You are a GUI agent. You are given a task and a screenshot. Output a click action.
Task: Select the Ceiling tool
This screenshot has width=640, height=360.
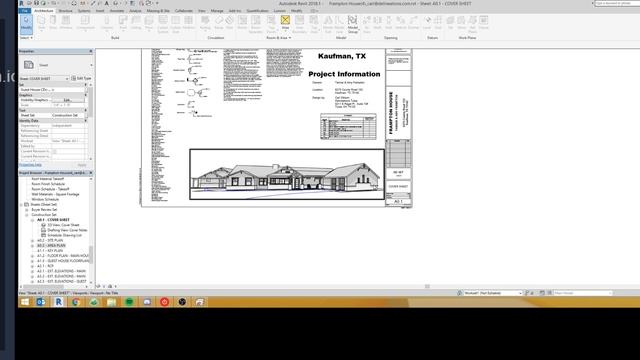(136, 23)
